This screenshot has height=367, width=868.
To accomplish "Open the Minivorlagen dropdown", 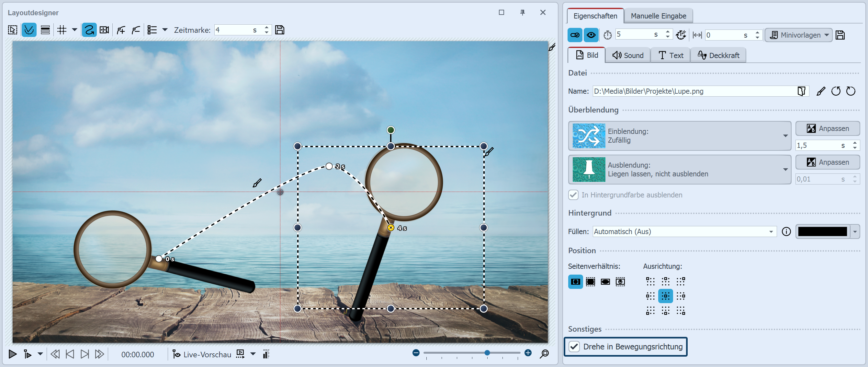I will 799,35.
